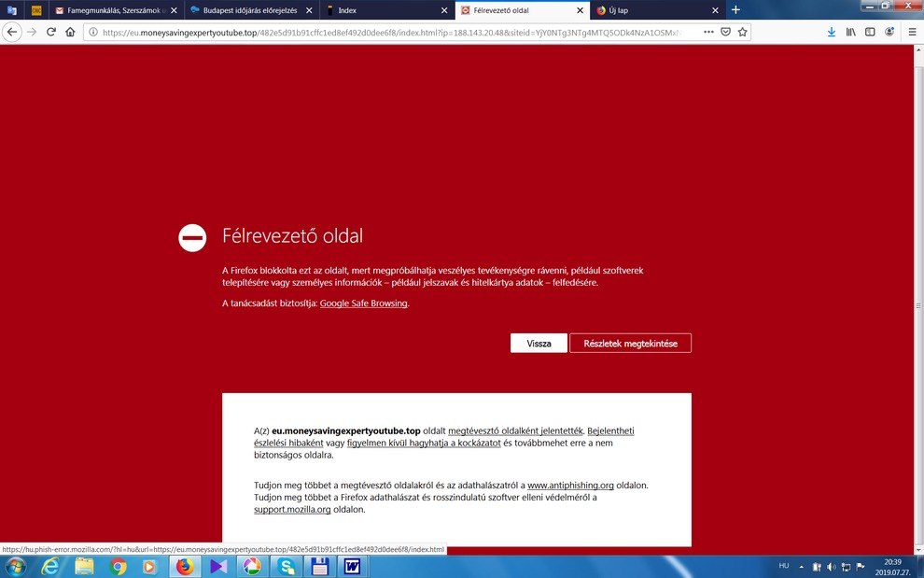Click the Firefox back arrow button
Screen dimensions: 924x578
[x=12, y=32]
